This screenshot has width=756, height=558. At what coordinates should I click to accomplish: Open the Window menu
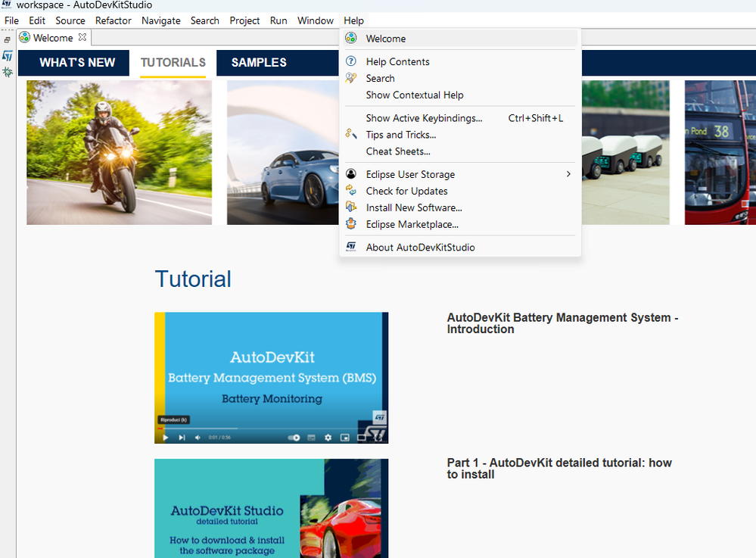(315, 20)
